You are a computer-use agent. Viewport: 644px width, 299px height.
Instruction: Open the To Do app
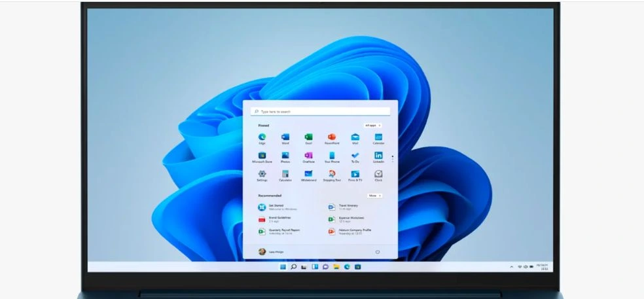pyautogui.click(x=355, y=157)
